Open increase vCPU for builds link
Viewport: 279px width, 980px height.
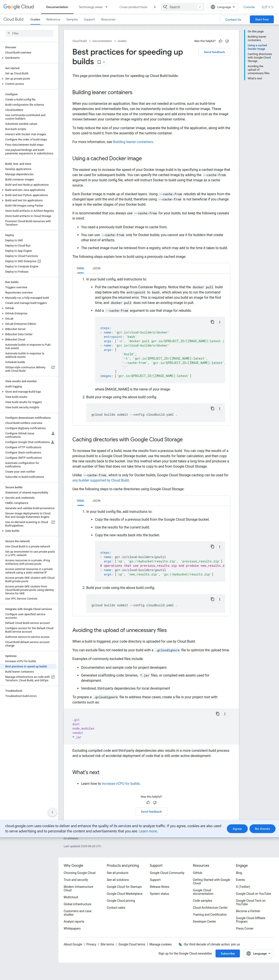click(121, 784)
